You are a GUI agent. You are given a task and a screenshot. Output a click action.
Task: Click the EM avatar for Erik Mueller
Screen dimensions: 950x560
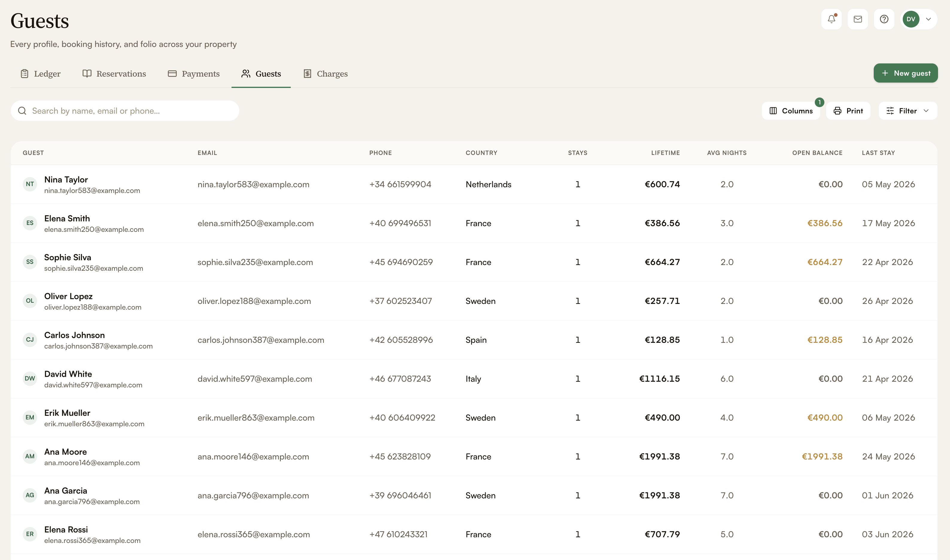click(30, 417)
